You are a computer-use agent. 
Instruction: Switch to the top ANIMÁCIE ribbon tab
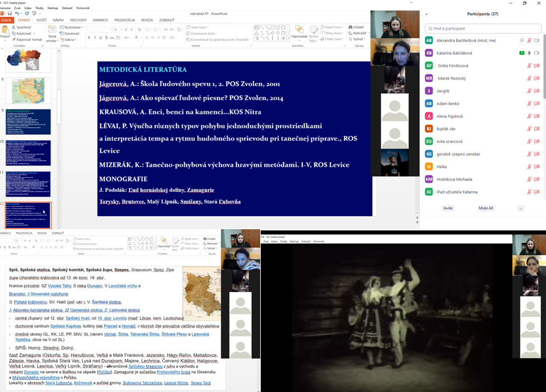(100, 20)
